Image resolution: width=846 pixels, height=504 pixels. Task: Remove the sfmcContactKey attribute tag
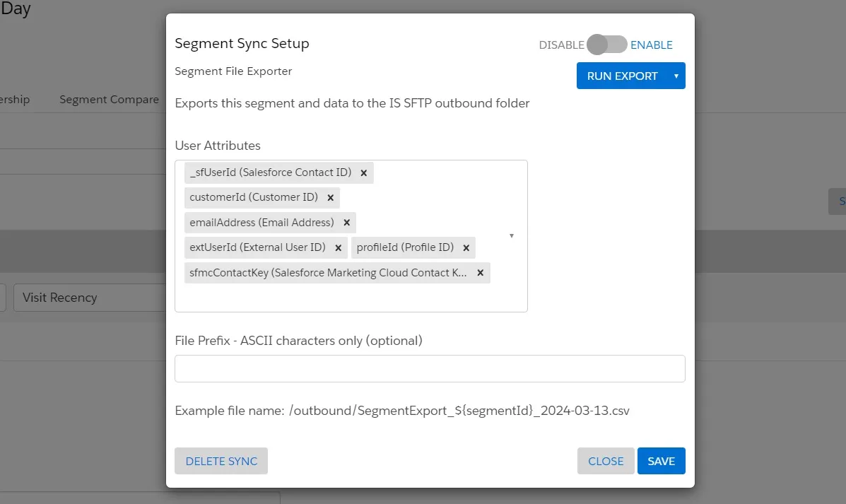[480, 273]
